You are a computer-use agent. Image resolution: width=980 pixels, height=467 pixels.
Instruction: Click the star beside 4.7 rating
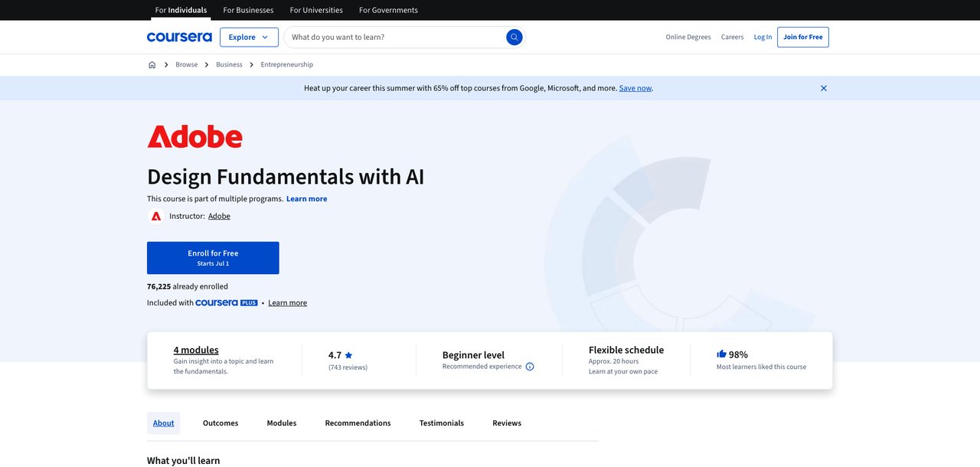pos(348,355)
